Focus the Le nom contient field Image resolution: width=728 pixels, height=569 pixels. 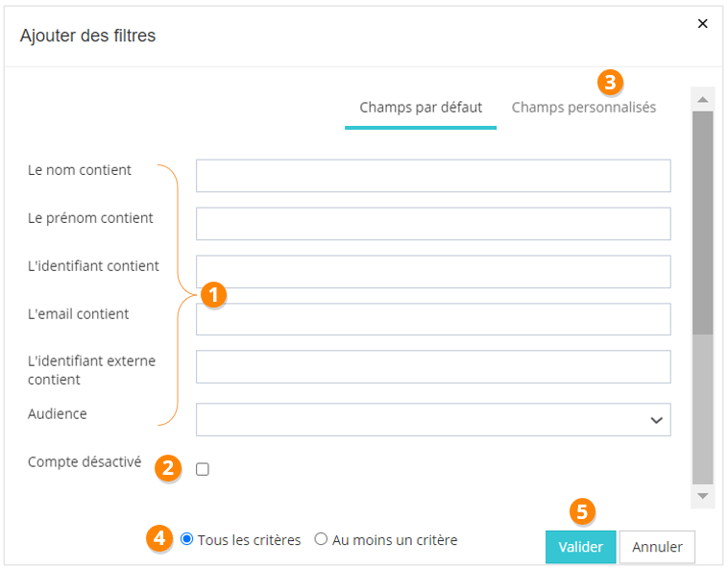tap(433, 176)
